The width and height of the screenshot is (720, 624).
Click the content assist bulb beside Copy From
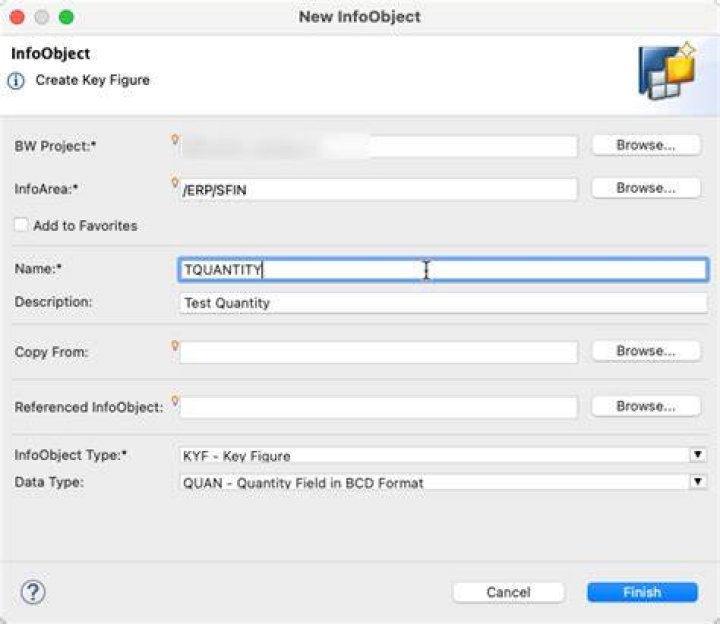pyautogui.click(x=175, y=345)
